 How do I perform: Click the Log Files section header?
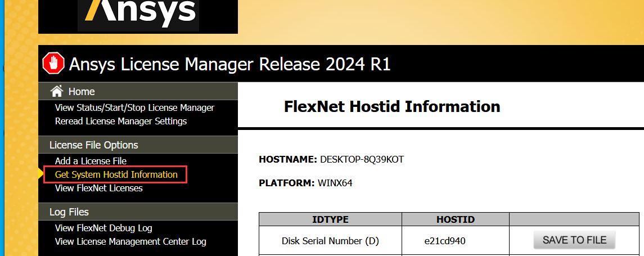tap(69, 212)
